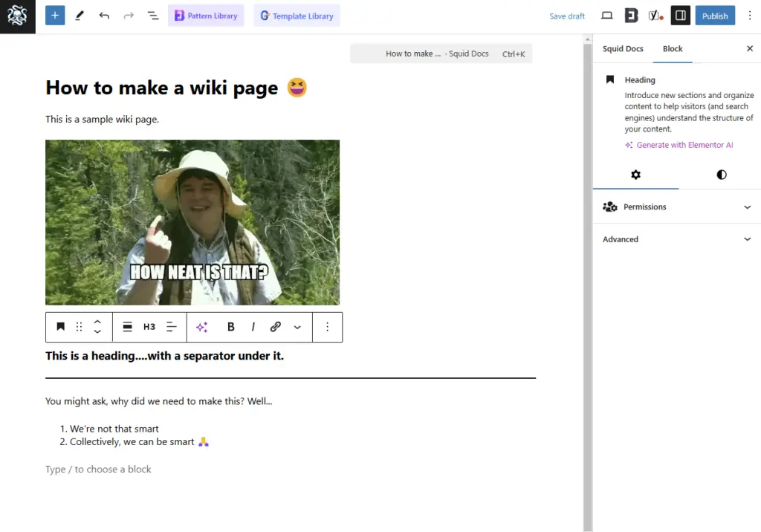
Task: Select the How neat is that image
Action: point(192,222)
